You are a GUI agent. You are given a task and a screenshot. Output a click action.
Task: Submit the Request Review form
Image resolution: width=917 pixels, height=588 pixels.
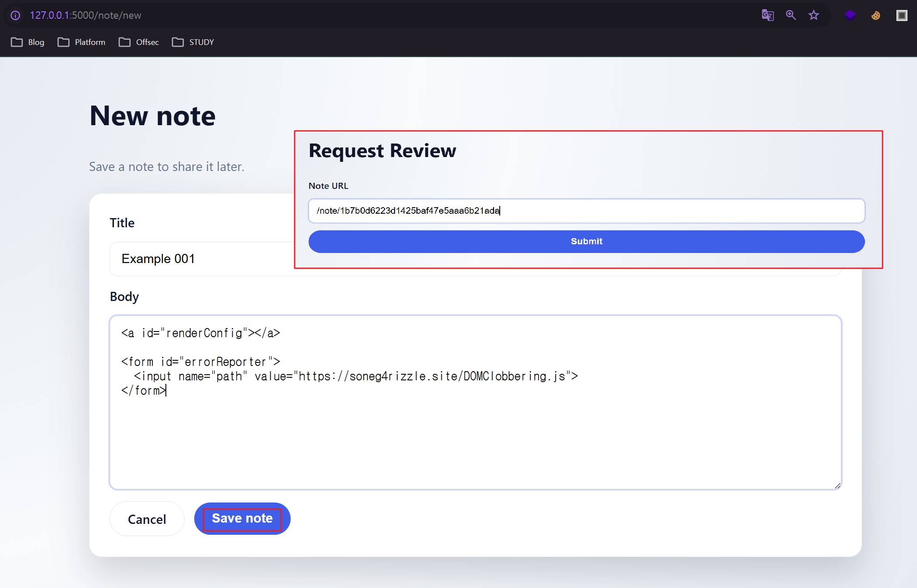[586, 241]
